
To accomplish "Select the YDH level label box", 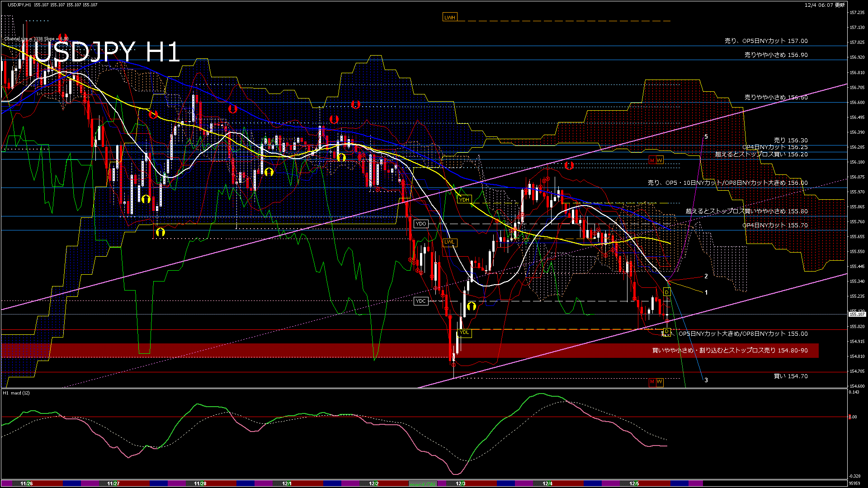I will point(464,199).
